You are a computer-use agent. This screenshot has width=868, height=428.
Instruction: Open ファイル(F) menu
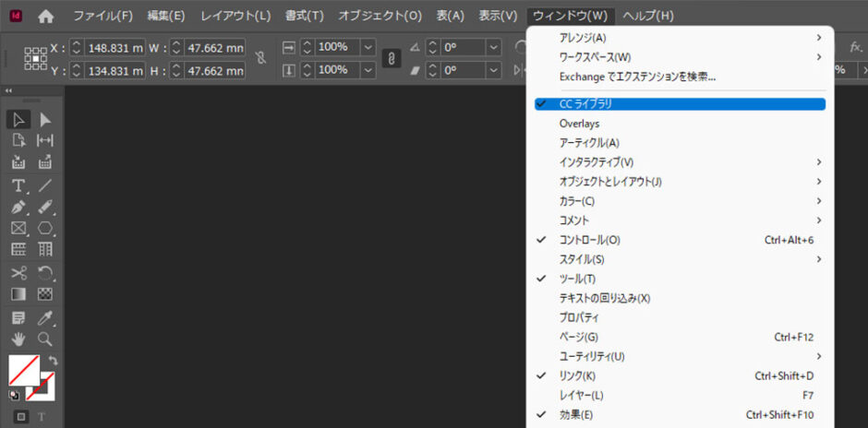(103, 16)
